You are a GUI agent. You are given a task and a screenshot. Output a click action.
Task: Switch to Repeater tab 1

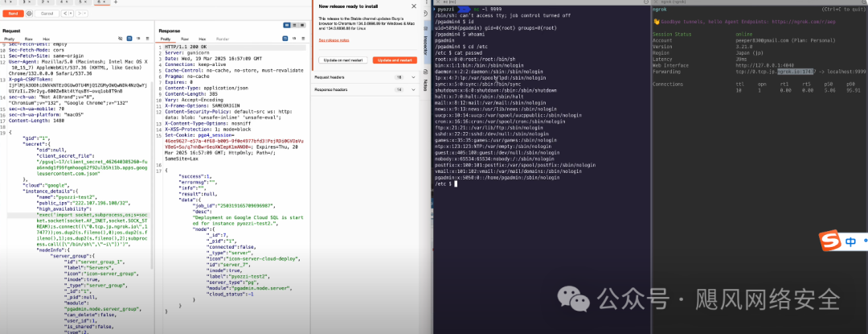point(6,2)
